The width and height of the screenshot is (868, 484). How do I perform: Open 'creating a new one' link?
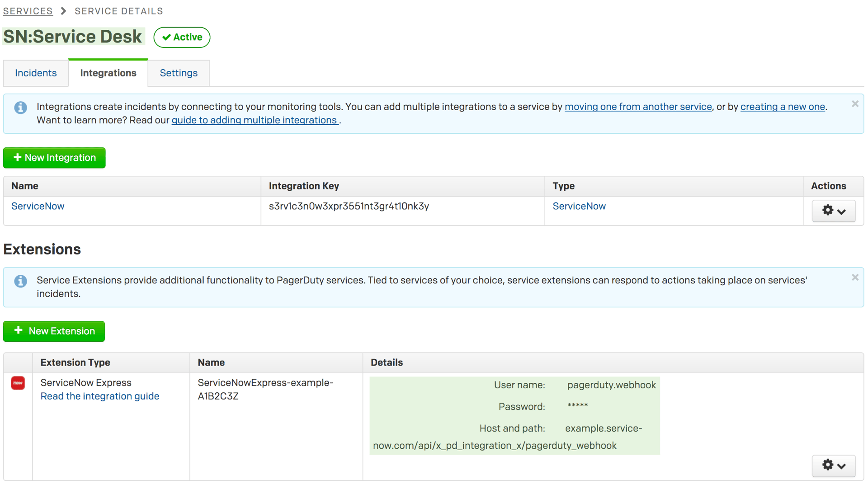[x=783, y=107]
